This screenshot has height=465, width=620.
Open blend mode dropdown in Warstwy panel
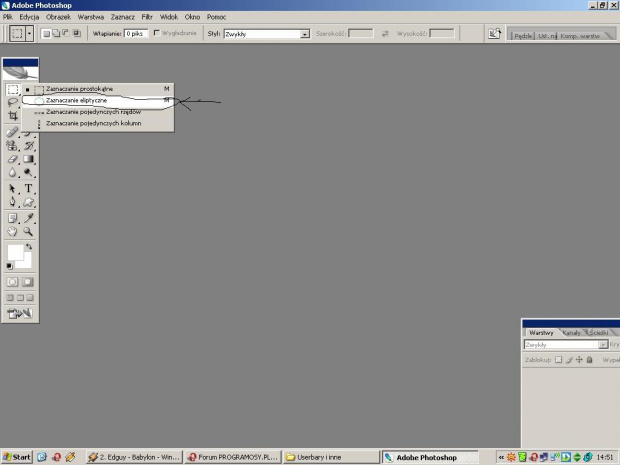pyautogui.click(x=566, y=345)
